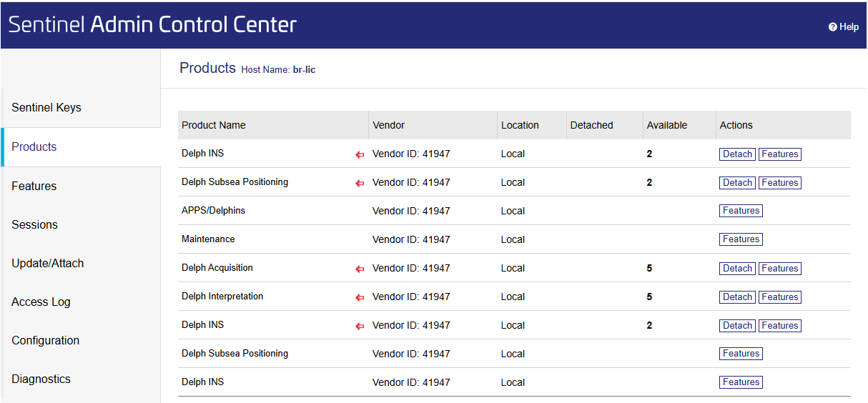Open Sentinel Keys in the sidebar
Screen dimensions: 868x403
click(46, 108)
